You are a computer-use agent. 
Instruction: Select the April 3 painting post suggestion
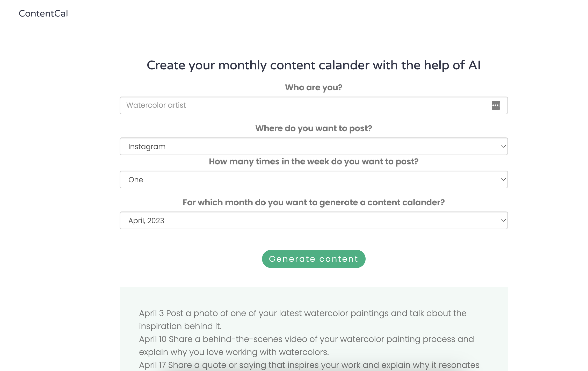coord(302,319)
